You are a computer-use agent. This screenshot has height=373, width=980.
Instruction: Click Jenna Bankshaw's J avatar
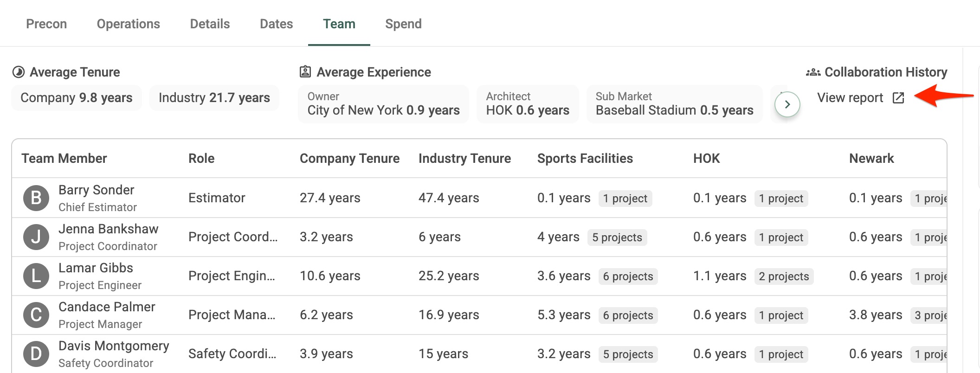(36, 237)
